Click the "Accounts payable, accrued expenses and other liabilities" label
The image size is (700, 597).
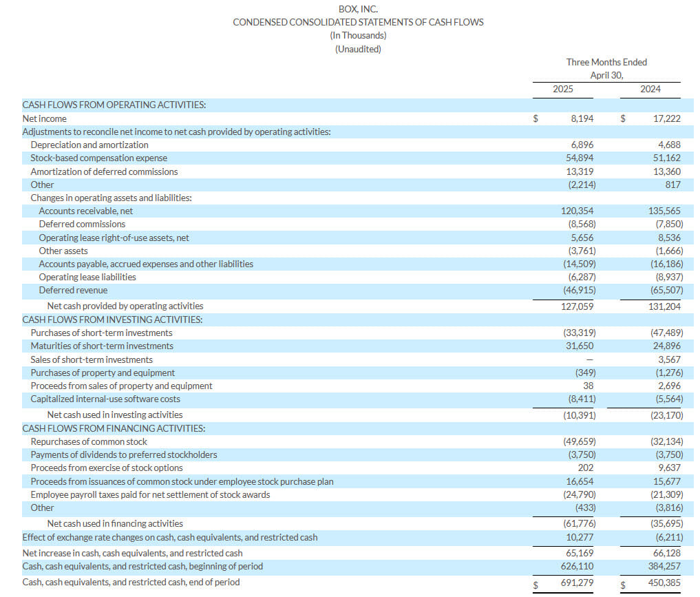click(x=146, y=264)
